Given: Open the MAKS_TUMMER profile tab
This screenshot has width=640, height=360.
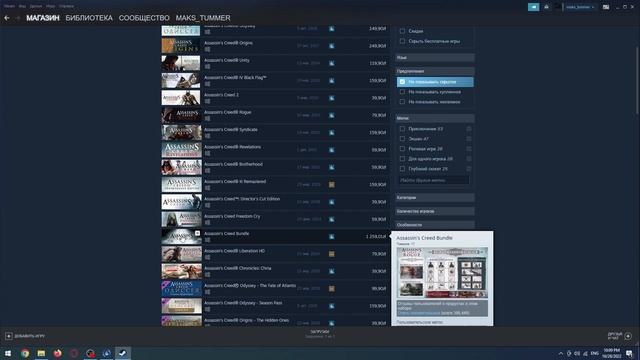Looking at the screenshot, I should tap(203, 18).
